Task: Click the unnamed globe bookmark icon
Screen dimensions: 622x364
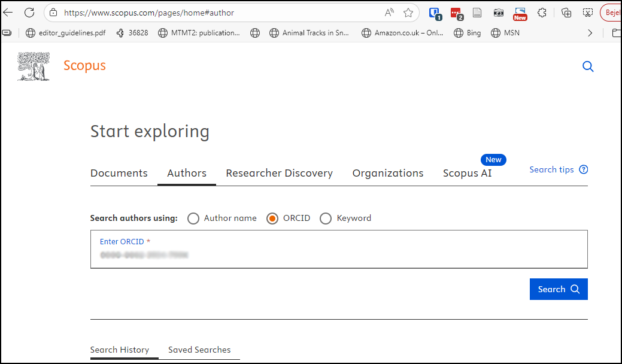Action: [255, 33]
